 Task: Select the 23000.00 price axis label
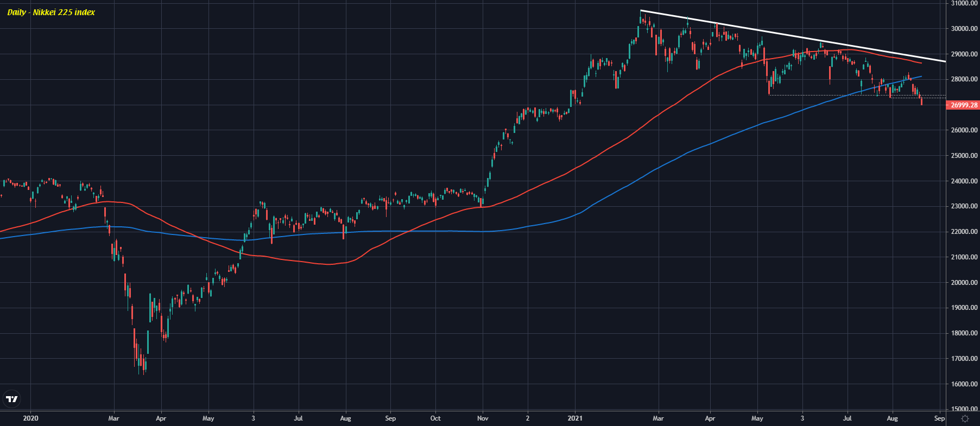[x=965, y=206]
